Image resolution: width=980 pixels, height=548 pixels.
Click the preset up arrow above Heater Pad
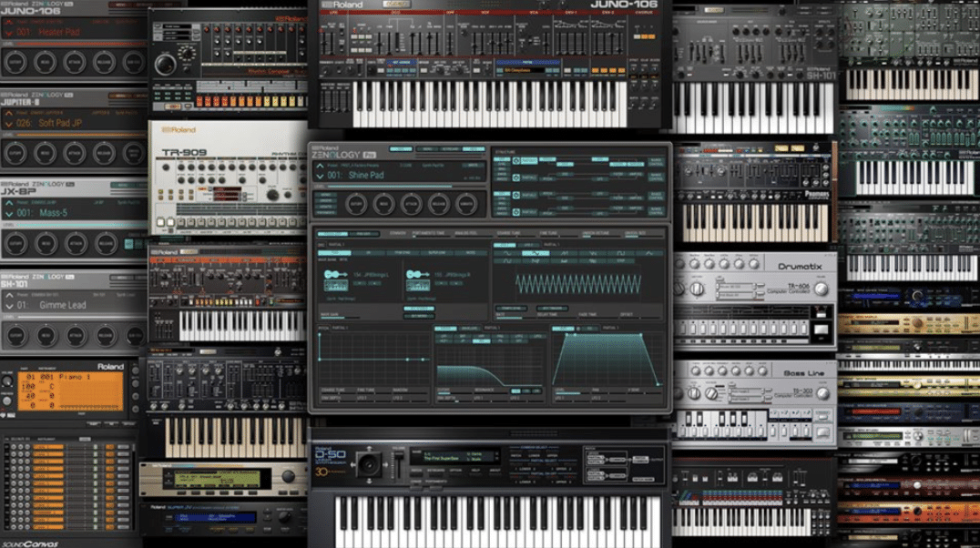9,23
